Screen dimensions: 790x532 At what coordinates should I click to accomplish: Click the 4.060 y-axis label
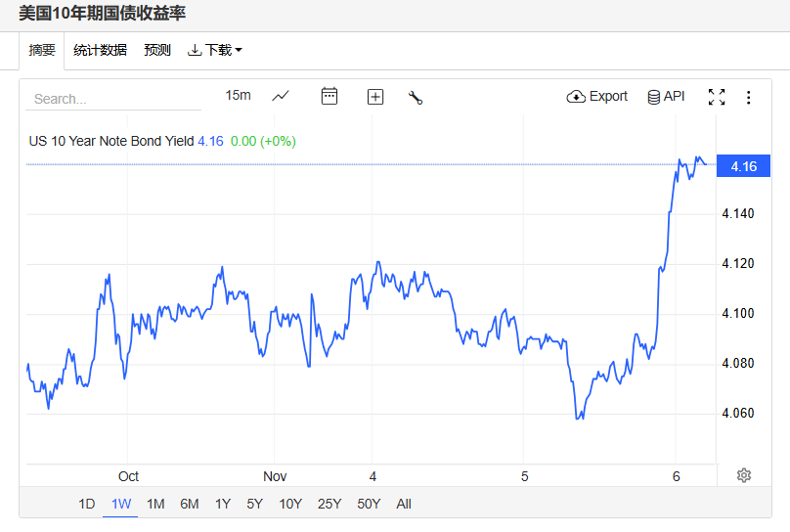pos(738,413)
